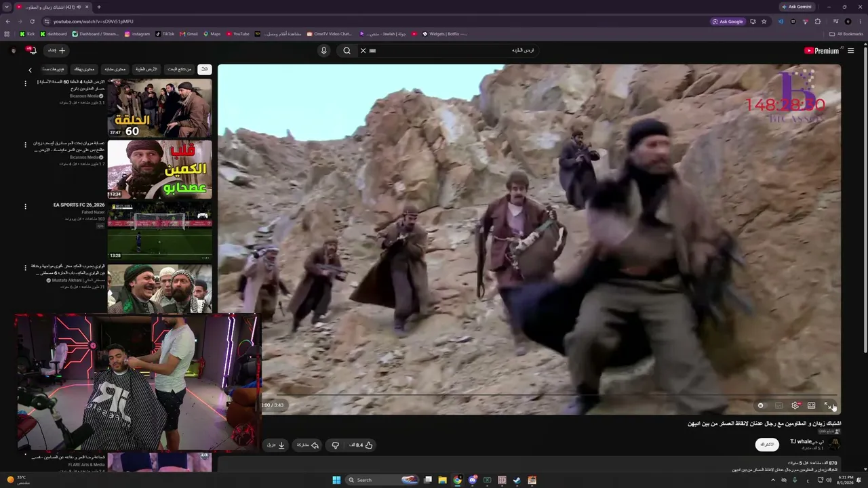Like the video with thumbs up
The height and width of the screenshot is (488, 868).
pos(361,445)
